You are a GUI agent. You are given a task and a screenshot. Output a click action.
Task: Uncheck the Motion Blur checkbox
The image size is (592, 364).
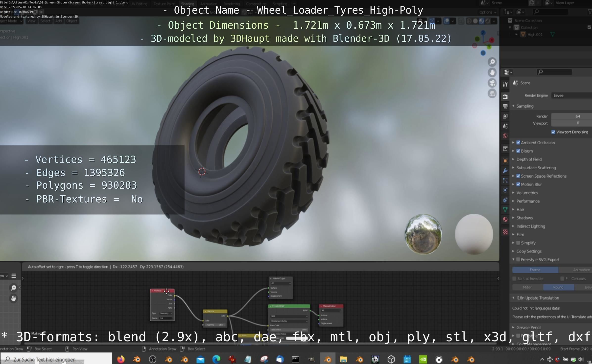click(x=518, y=184)
